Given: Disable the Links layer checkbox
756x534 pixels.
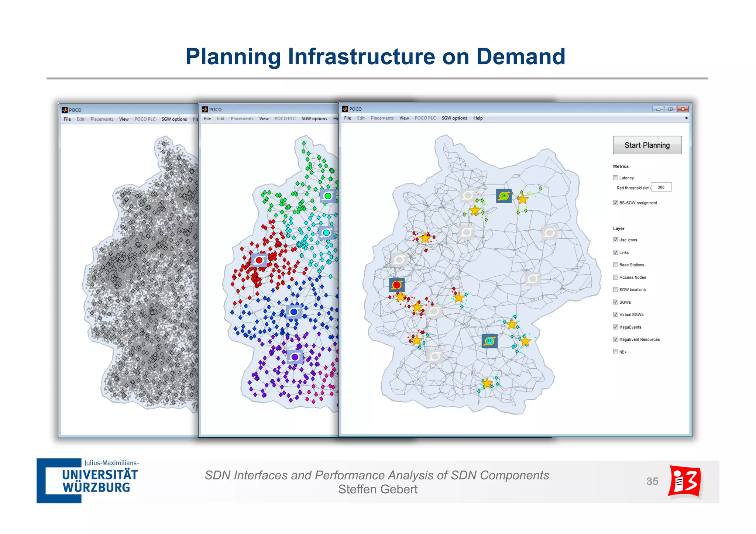Looking at the screenshot, I should click(x=615, y=252).
